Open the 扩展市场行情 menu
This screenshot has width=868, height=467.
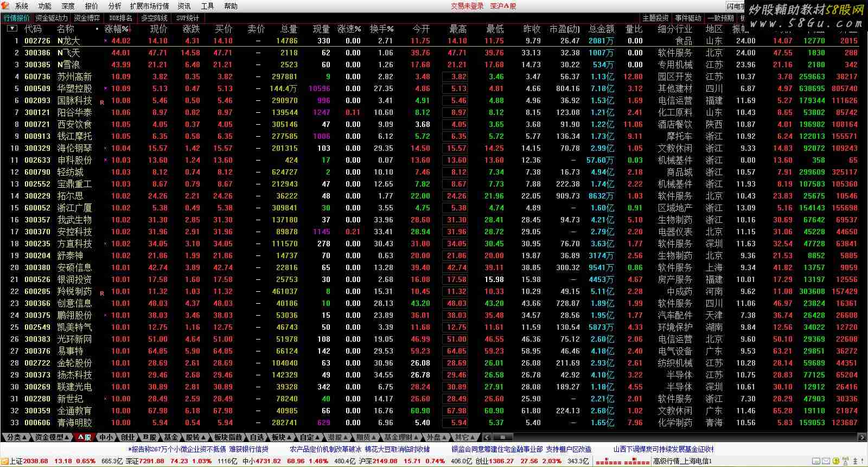[149, 6]
